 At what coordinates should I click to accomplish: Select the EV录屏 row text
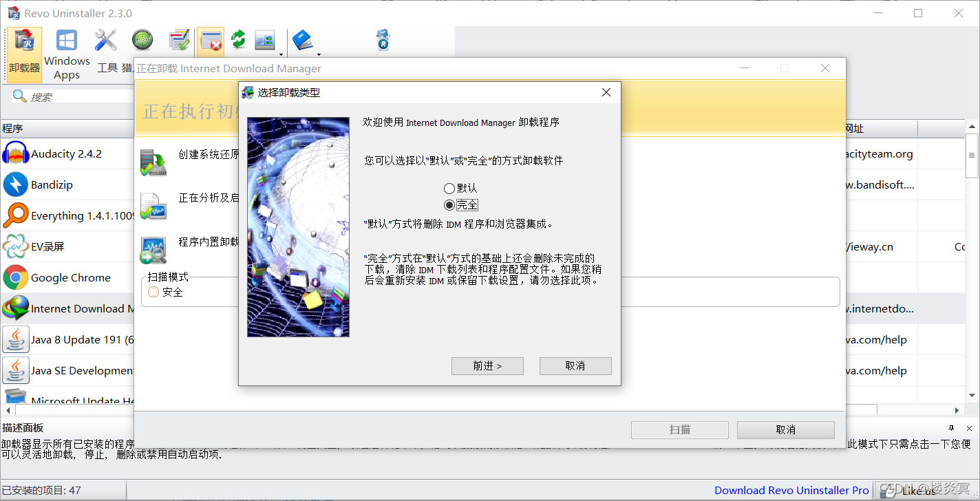point(47,246)
